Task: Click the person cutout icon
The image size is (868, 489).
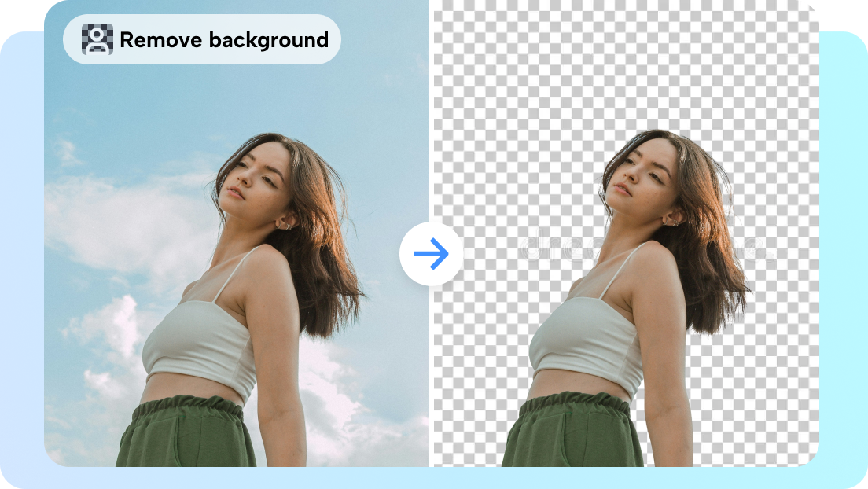Action: tap(97, 39)
